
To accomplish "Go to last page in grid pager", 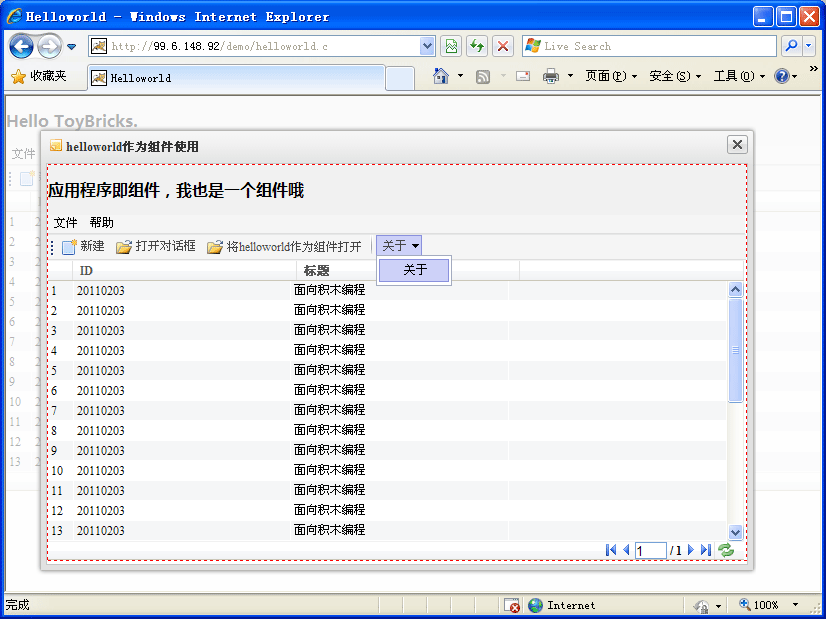I will coord(706,550).
